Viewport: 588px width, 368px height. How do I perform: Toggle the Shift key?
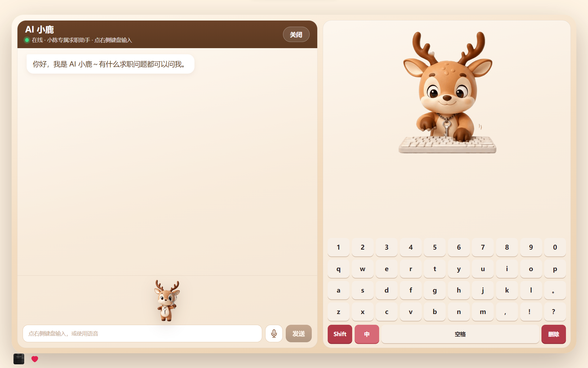click(340, 334)
